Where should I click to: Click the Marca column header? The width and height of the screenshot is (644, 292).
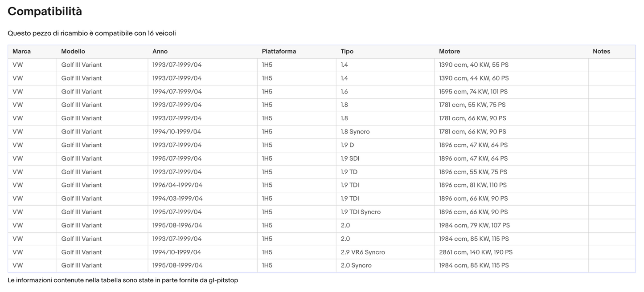21,52
